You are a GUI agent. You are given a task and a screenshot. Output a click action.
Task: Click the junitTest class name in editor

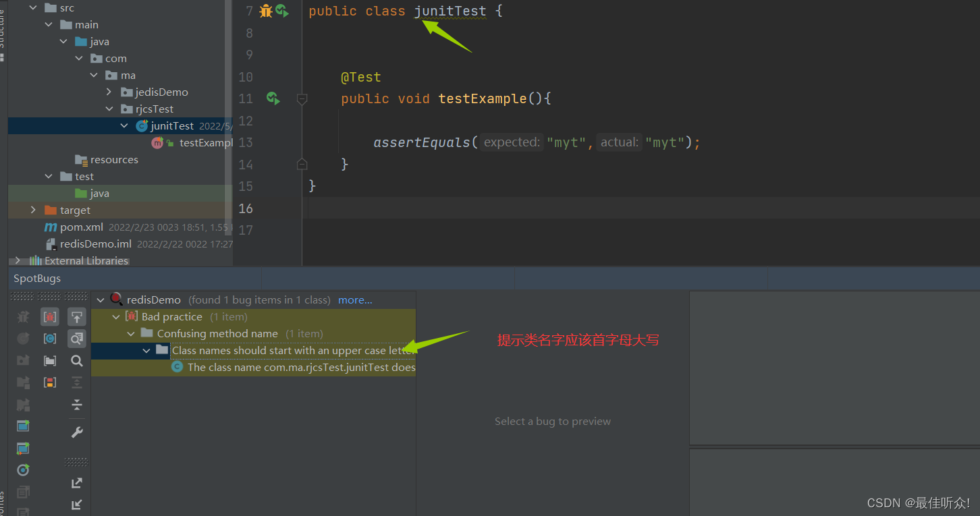click(450, 11)
